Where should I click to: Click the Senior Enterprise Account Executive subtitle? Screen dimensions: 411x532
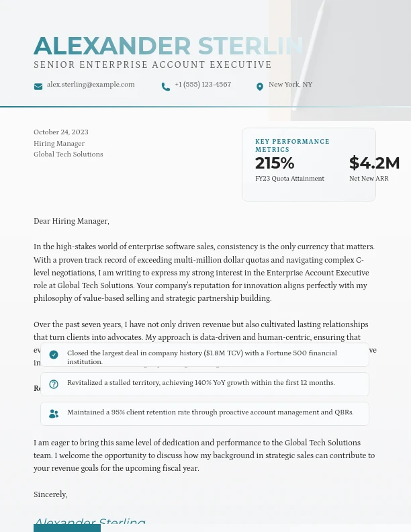[x=152, y=65]
